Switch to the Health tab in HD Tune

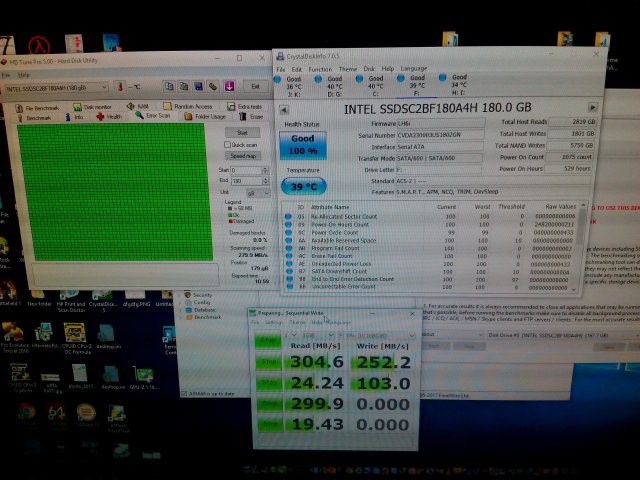pos(109,116)
